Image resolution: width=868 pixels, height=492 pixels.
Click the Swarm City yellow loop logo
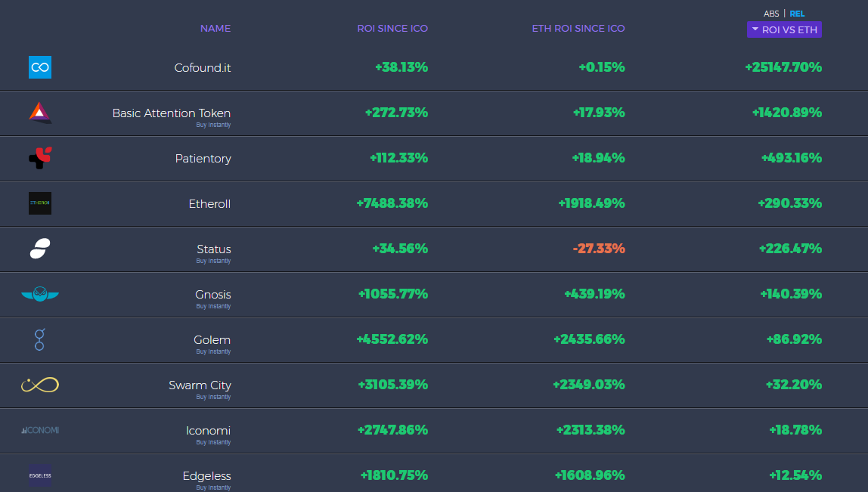pyautogui.click(x=40, y=385)
